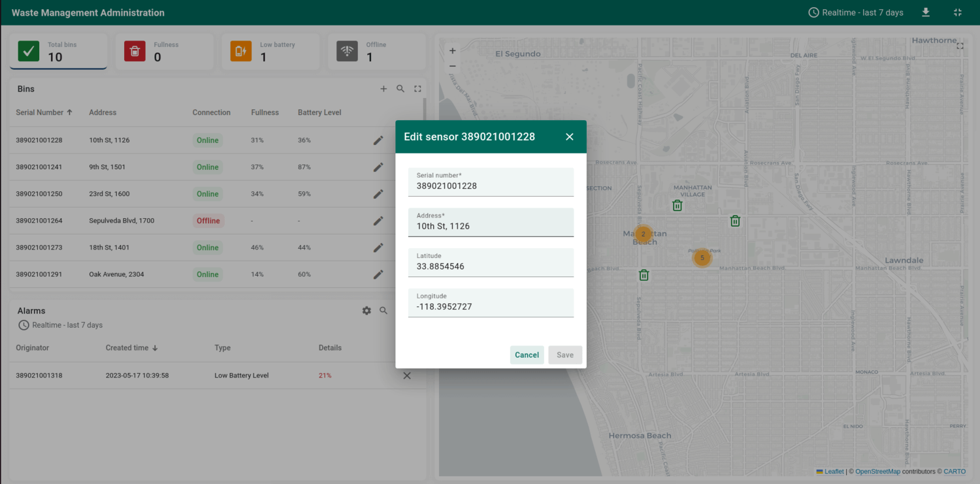
Task: Expand Bins panel to fullscreen
Action: click(417, 89)
